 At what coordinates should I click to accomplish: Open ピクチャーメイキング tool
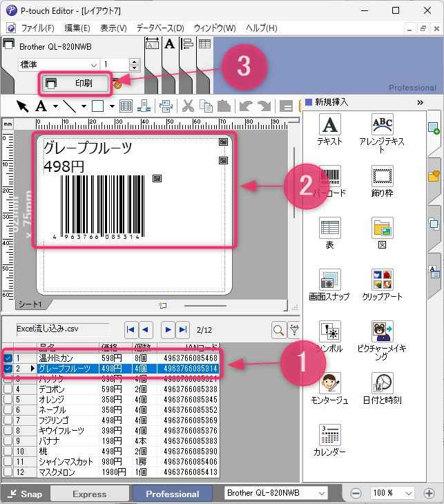pos(382,340)
